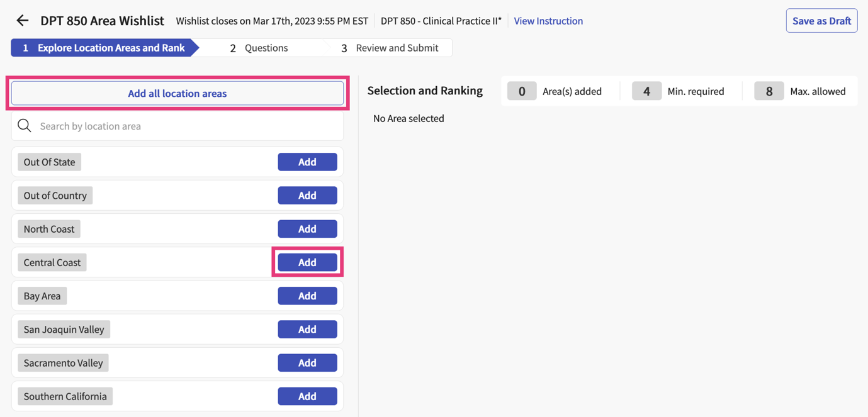Click the Out Of State location chip

pyautogui.click(x=49, y=162)
